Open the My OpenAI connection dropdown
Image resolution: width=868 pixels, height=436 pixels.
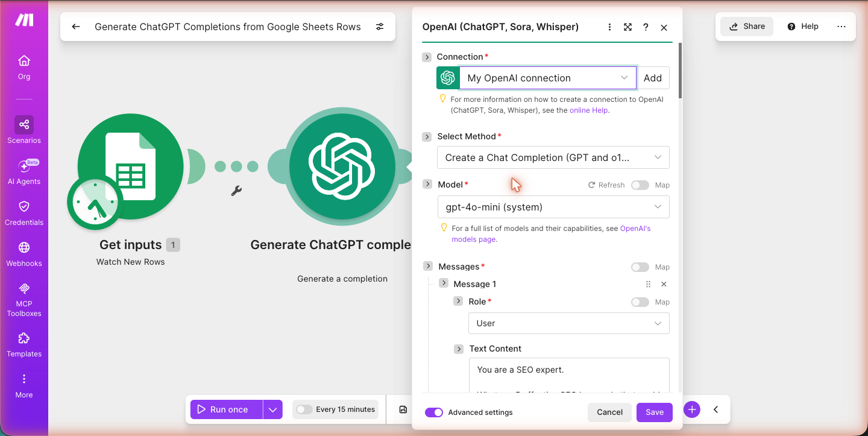tap(547, 78)
